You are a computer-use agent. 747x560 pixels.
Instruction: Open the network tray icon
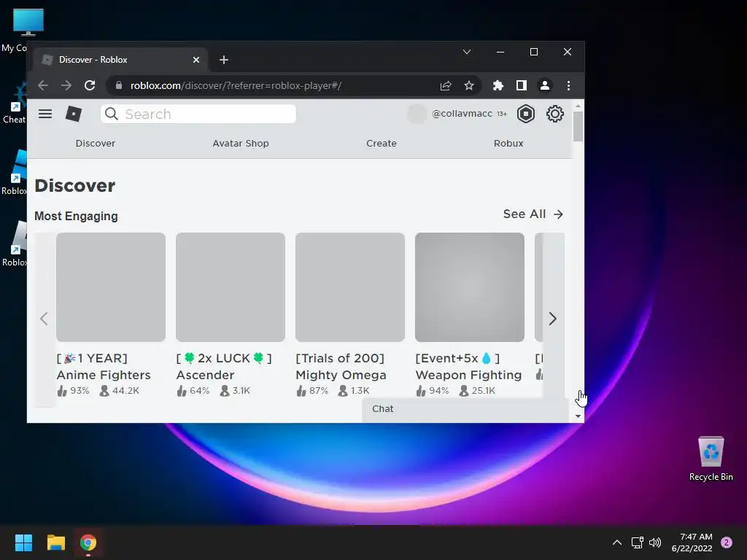(x=638, y=542)
